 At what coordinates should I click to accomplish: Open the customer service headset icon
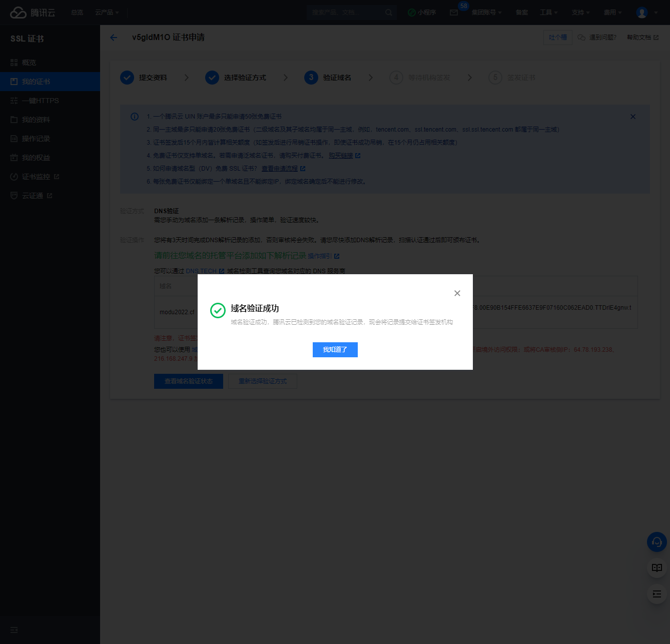click(x=657, y=542)
